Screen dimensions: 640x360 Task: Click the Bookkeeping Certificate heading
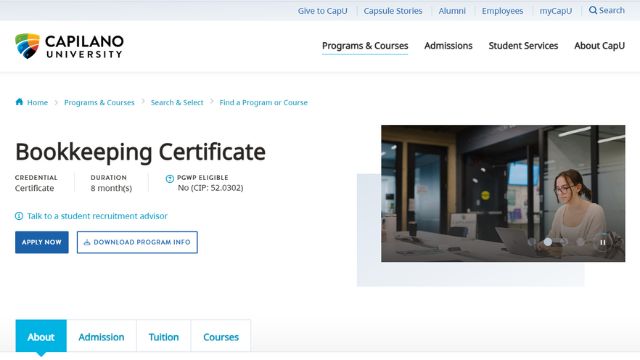click(x=140, y=152)
